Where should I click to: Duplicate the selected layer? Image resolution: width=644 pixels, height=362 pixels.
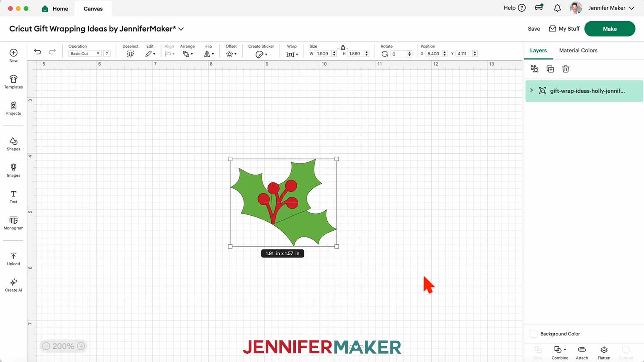(550, 69)
